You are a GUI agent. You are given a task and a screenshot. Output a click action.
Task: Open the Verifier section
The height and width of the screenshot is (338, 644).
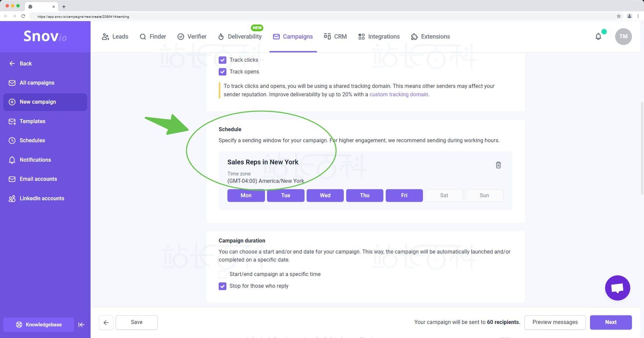pyautogui.click(x=192, y=37)
